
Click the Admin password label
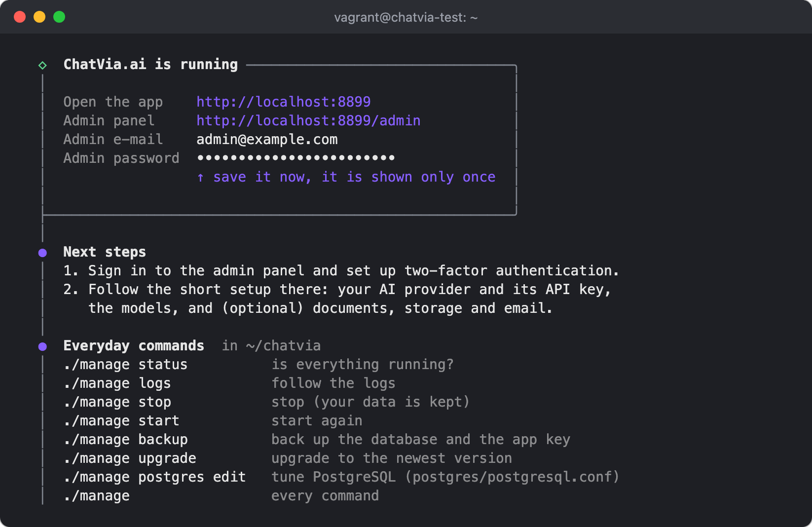coord(121,158)
